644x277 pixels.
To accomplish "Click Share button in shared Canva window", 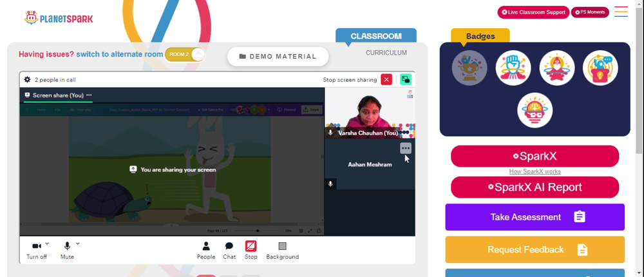I will [x=311, y=110].
